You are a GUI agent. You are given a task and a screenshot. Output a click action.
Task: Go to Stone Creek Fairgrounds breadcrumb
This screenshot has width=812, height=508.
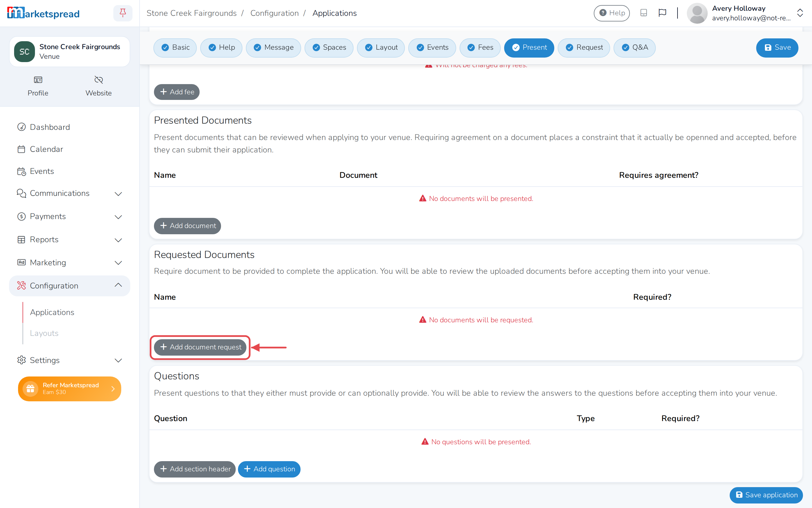point(192,13)
